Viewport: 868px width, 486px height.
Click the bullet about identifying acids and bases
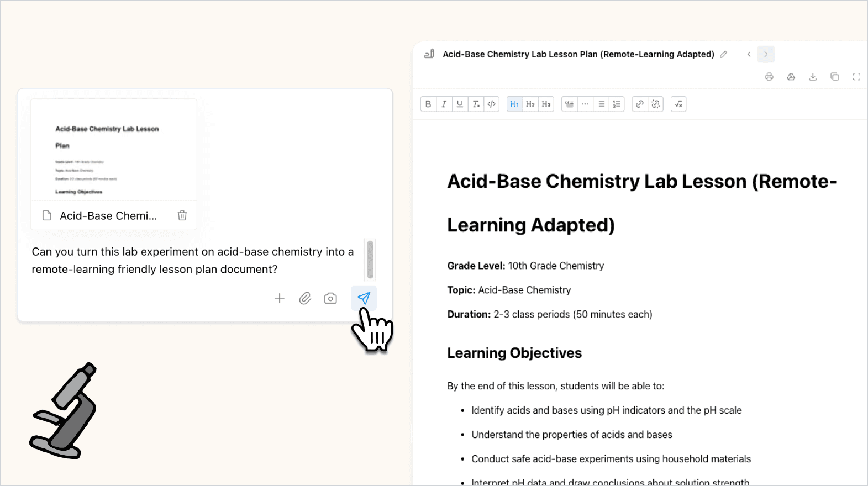[x=606, y=410]
